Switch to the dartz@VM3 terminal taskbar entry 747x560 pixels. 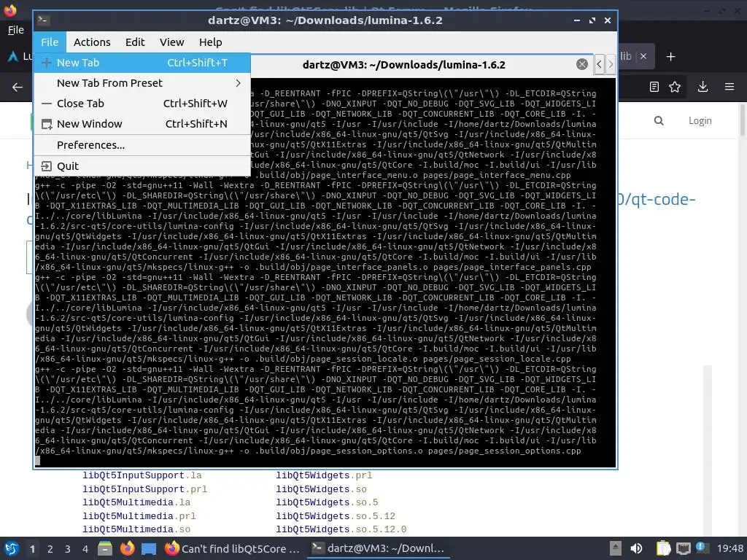(x=379, y=548)
